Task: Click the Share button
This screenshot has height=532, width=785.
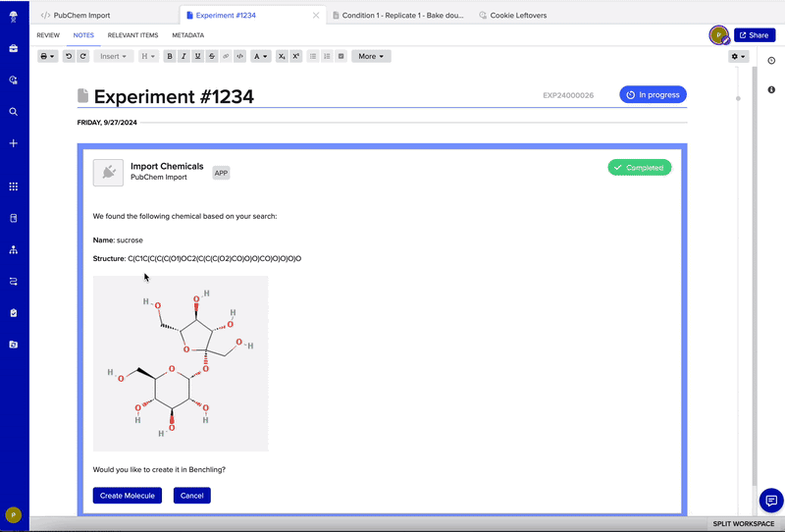Action: 755,35
